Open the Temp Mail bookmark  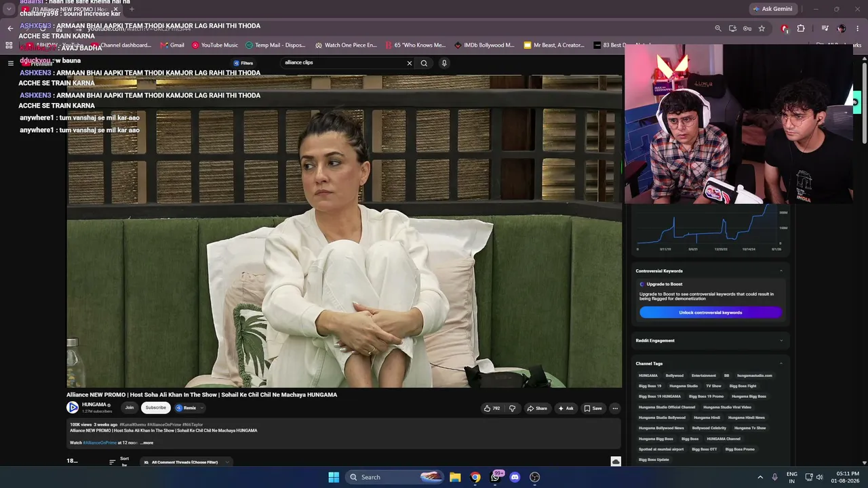(275, 45)
